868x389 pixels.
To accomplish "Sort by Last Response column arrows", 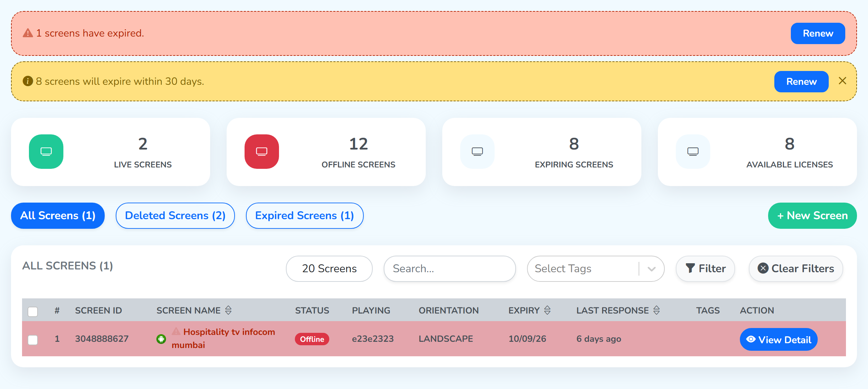I will [657, 310].
